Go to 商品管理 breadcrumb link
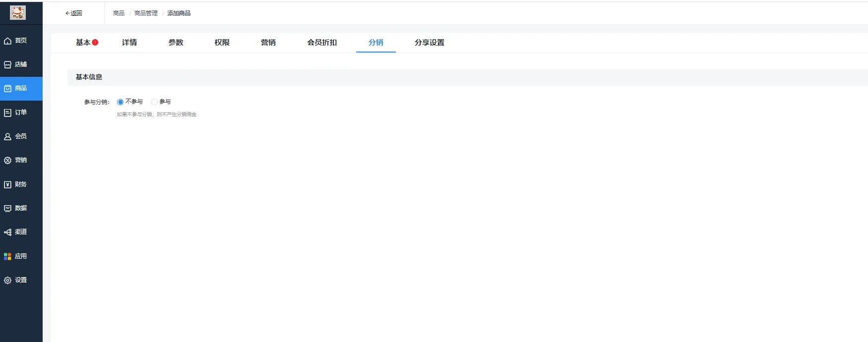Image resolution: width=868 pixels, height=342 pixels. (146, 13)
